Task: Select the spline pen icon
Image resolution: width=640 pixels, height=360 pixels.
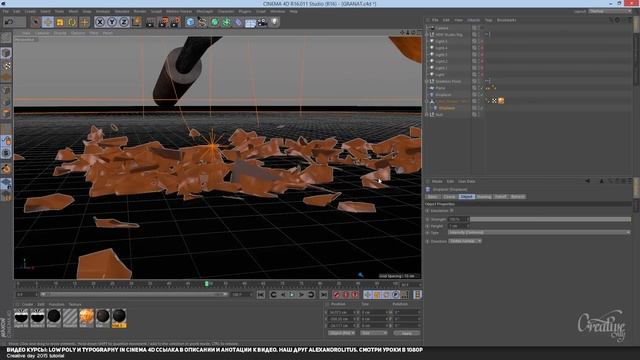Action: (x=202, y=22)
